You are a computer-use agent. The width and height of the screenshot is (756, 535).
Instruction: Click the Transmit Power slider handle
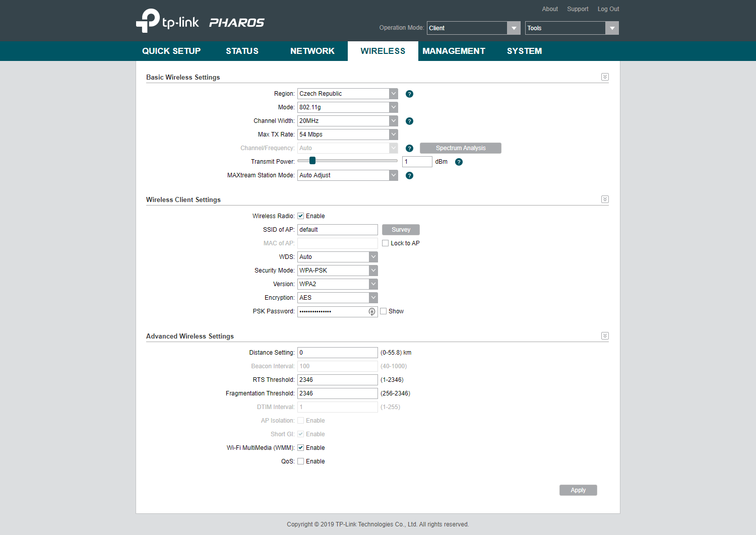click(x=312, y=161)
